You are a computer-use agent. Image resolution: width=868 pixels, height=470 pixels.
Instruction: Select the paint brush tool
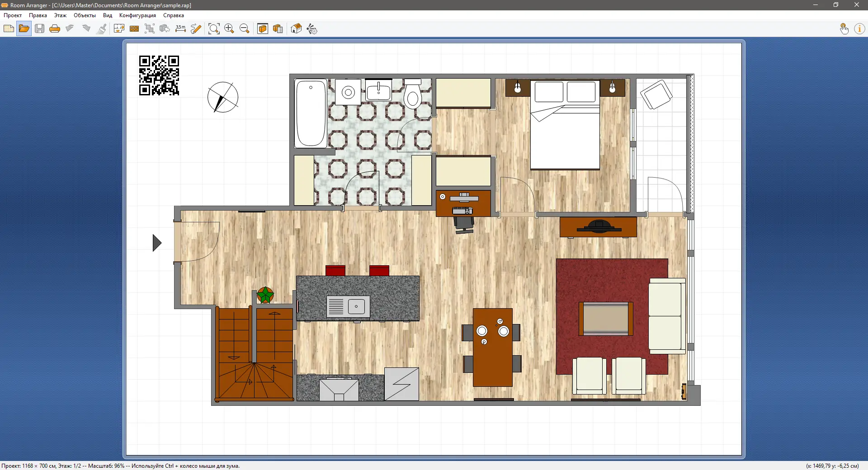[x=101, y=28]
